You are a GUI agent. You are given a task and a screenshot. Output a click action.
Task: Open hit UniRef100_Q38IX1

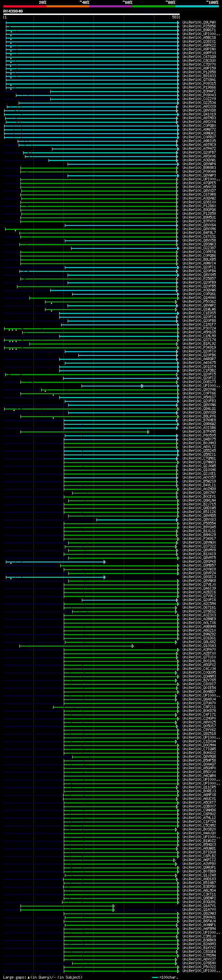199,41
